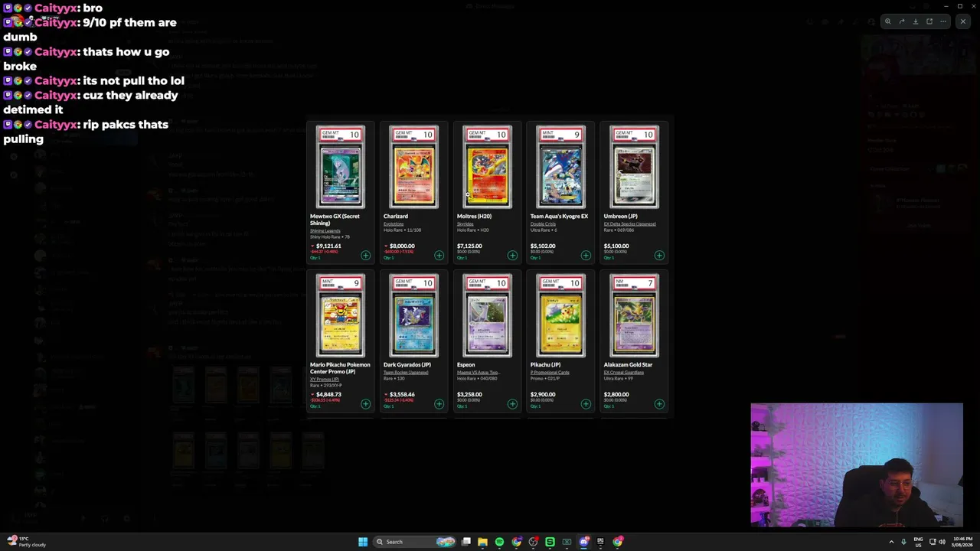View the Pikachu (JP) card image
980x551 pixels.
click(561, 316)
